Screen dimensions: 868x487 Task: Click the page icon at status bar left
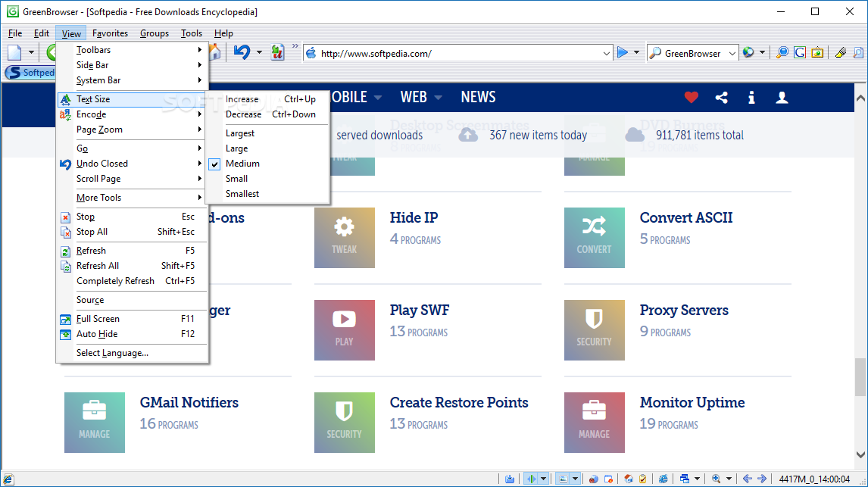point(8,479)
